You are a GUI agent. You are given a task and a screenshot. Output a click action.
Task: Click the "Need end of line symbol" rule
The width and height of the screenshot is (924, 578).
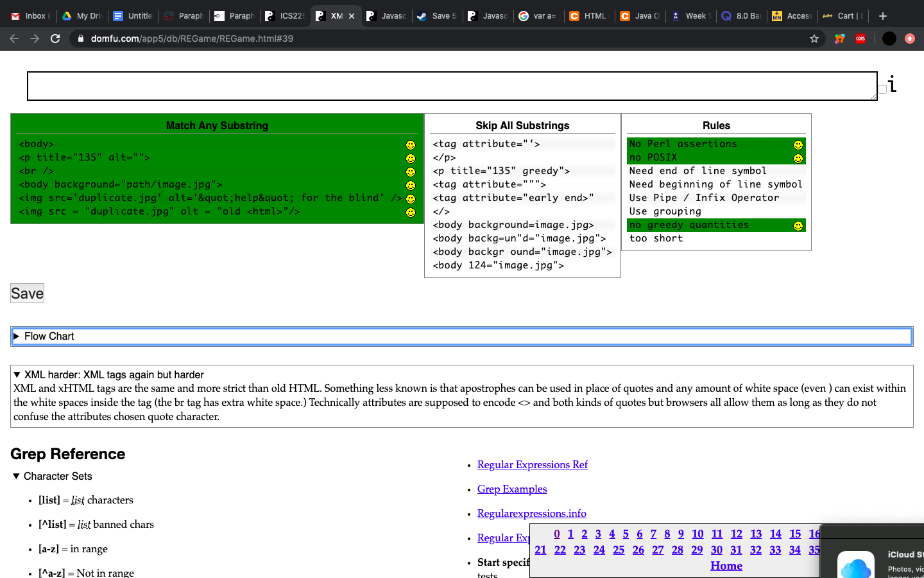click(x=716, y=171)
